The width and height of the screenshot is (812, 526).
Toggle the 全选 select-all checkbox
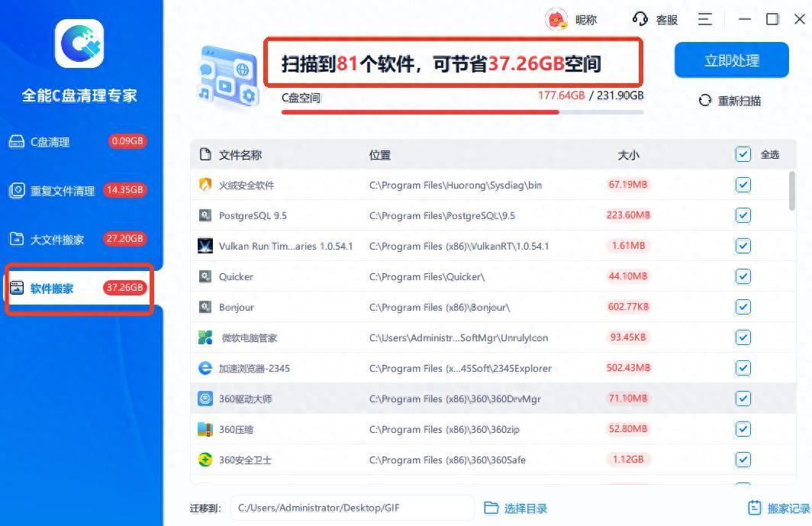tap(743, 154)
